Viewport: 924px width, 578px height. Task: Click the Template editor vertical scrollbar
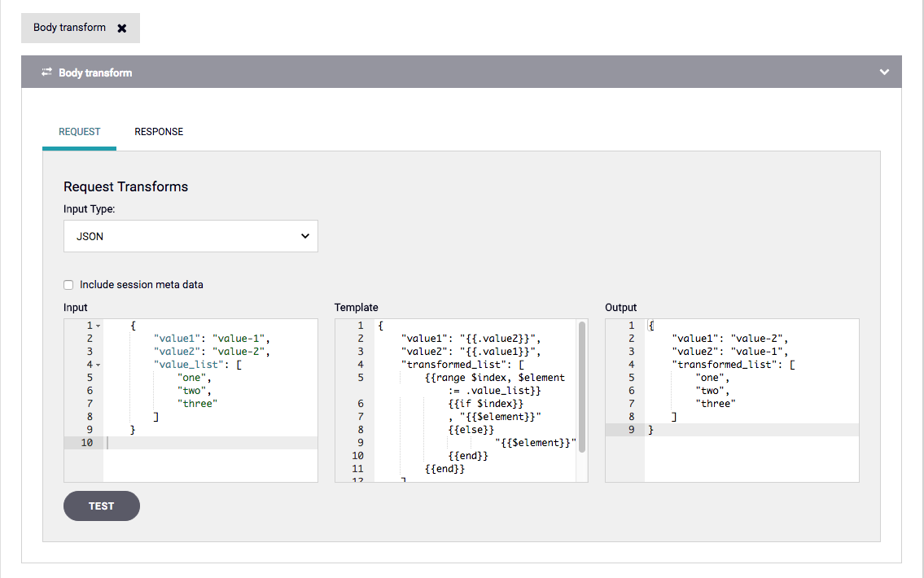click(582, 387)
